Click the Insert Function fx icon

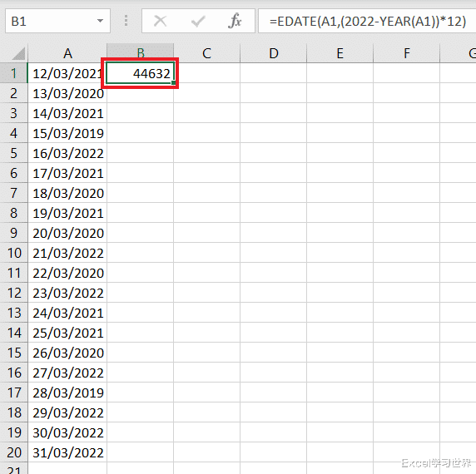[235, 22]
